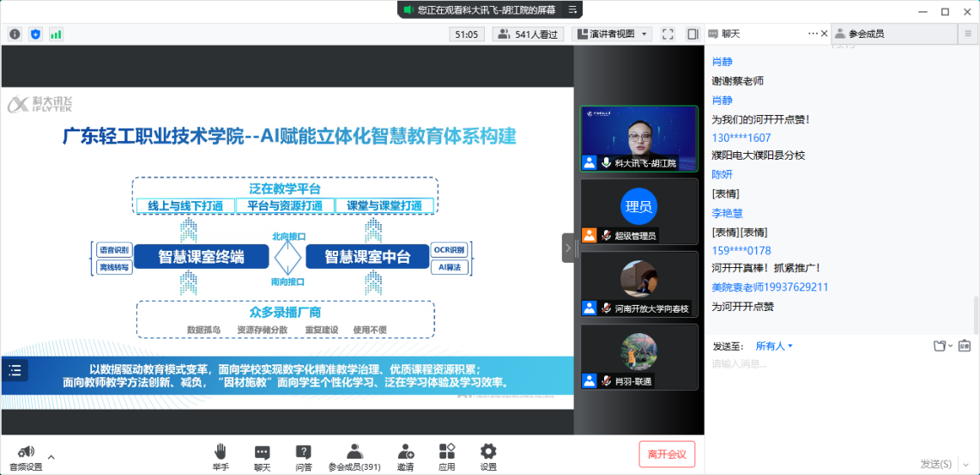Click muted mic on 肖羽-联通 tile

click(x=606, y=381)
